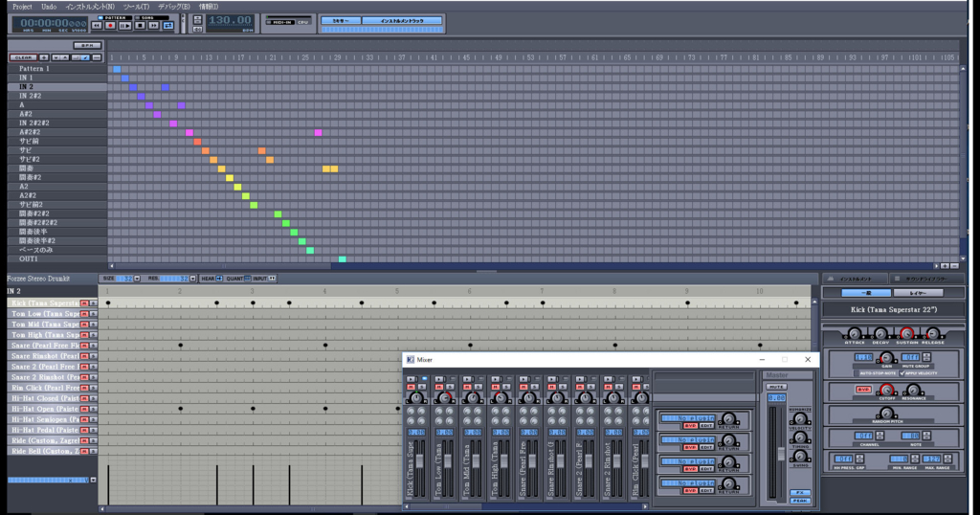Rewind the transport to the start
The width and height of the screenshot is (980, 515).
[97, 26]
